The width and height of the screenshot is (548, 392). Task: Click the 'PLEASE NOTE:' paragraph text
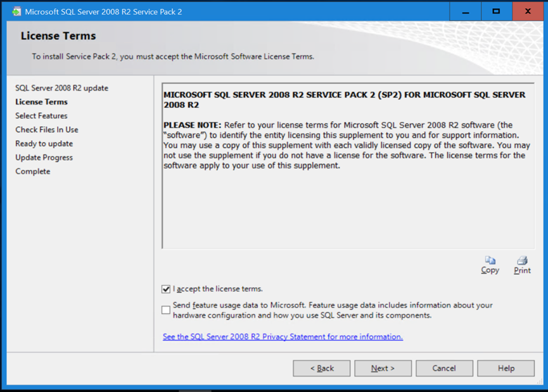click(x=347, y=145)
